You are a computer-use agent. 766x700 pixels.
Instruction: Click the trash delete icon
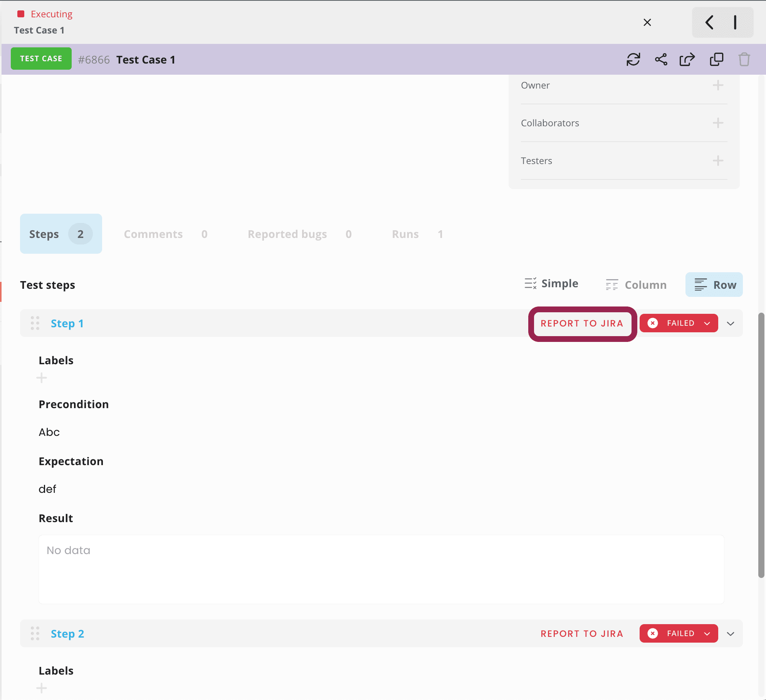[x=744, y=60]
